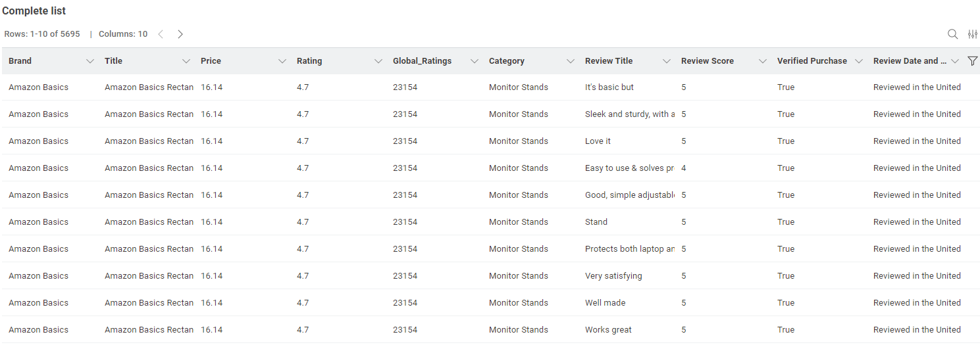Open Category column dropdown chevron
The image size is (980, 351).
571,61
